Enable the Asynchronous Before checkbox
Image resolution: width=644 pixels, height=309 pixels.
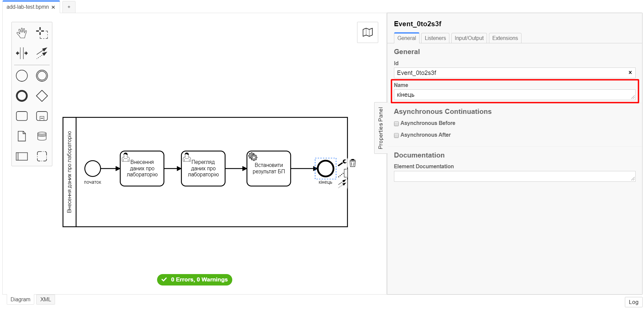396,124
